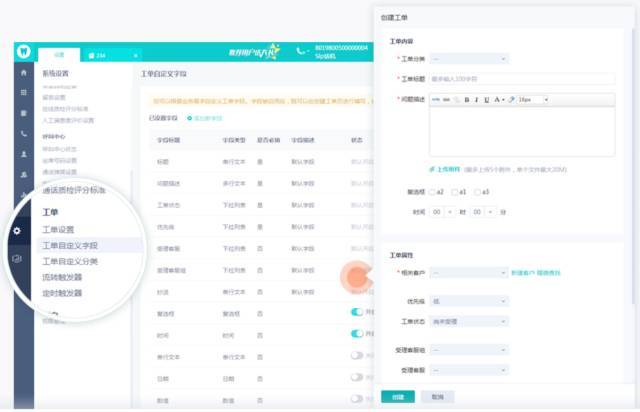Apply underline in the 问题描述 editor

point(487,100)
